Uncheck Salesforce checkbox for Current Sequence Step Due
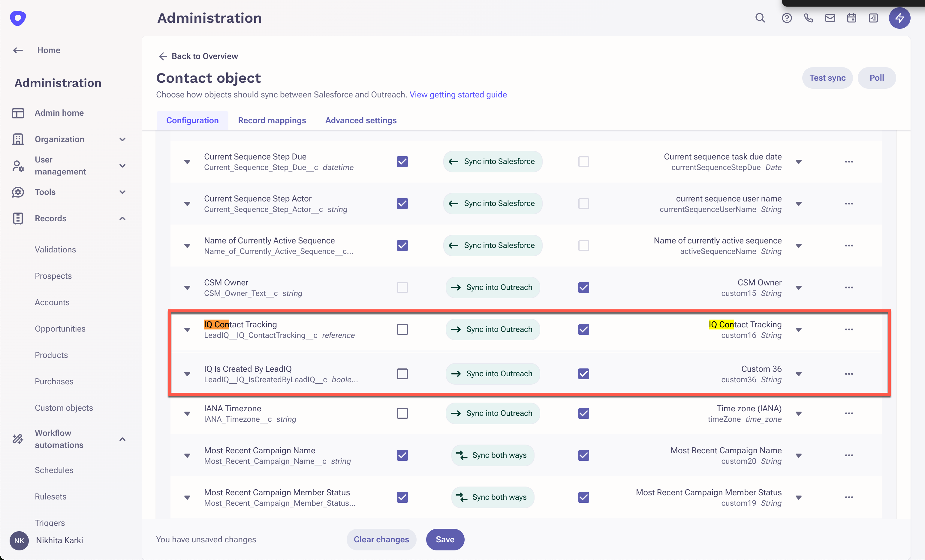This screenshot has height=560, width=925. [x=402, y=162]
